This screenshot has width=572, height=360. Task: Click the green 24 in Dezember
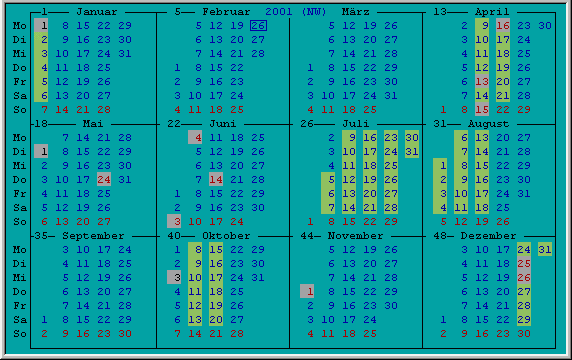coord(524,249)
